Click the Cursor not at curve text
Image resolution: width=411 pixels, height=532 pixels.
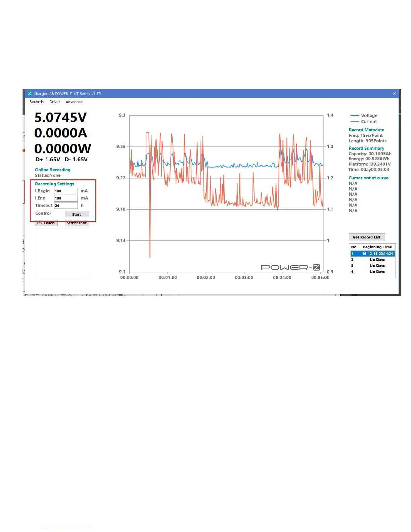tap(369, 178)
